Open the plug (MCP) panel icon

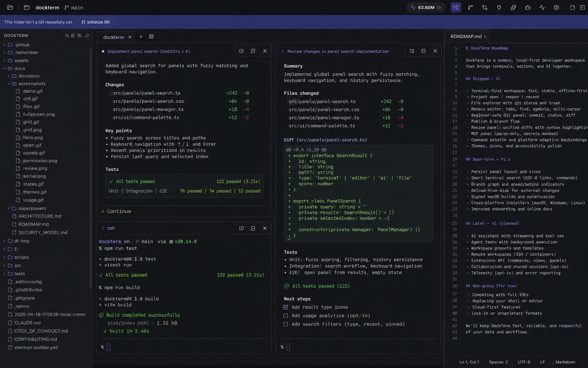499,7
